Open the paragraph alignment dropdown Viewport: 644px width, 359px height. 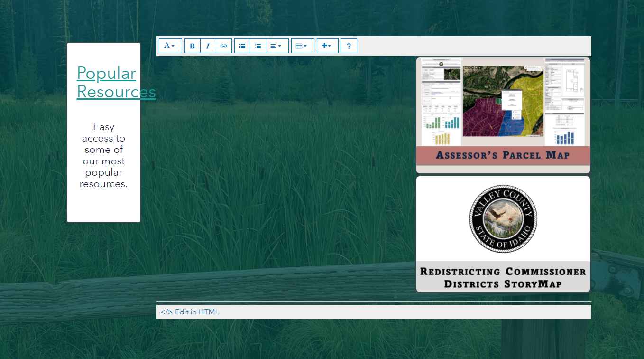click(x=276, y=46)
